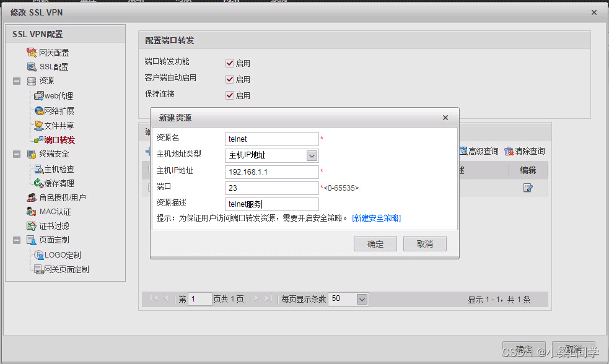Select the 终端安全 shield icon
The image size is (609, 364).
32,154
